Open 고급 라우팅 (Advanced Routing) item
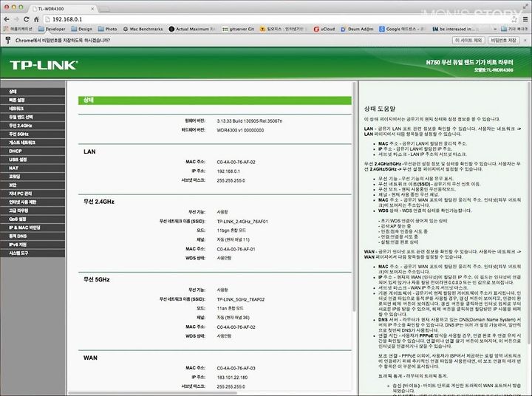Screen dimensions: 532x396 pyautogui.click(x=33, y=211)
